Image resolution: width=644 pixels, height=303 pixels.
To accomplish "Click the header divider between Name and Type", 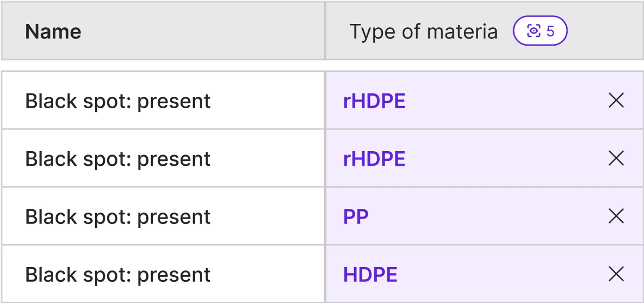I will point(325,31).
